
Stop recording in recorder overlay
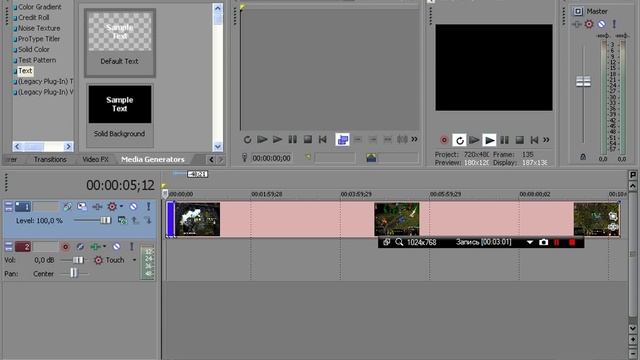click(572, 242)
